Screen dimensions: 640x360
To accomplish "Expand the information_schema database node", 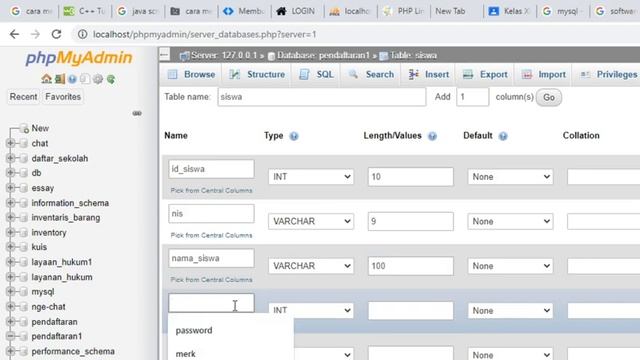I will coord(10,203).
